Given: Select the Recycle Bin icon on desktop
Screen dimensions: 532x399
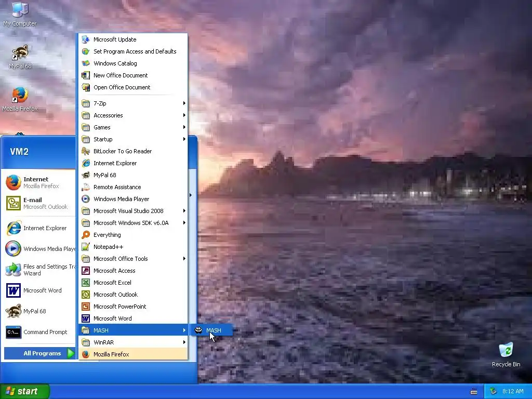Looking at the screenshot, I should click(506, 354).
